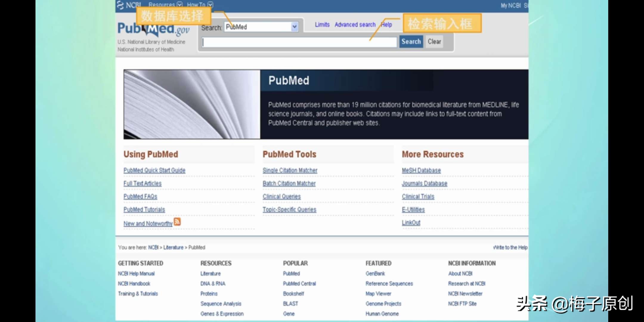644x322 pixels.
Task: Open the Limits link
Action: point(322,25)
